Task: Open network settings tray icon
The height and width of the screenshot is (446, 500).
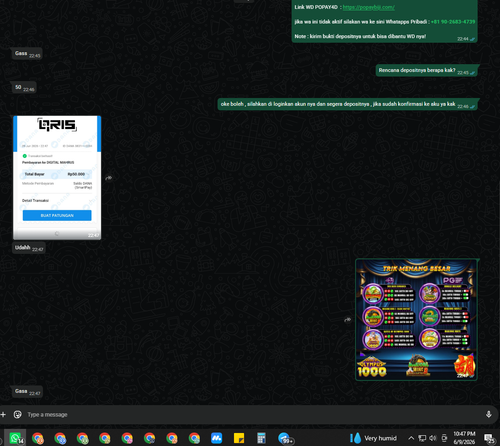Action: [422, 438]
